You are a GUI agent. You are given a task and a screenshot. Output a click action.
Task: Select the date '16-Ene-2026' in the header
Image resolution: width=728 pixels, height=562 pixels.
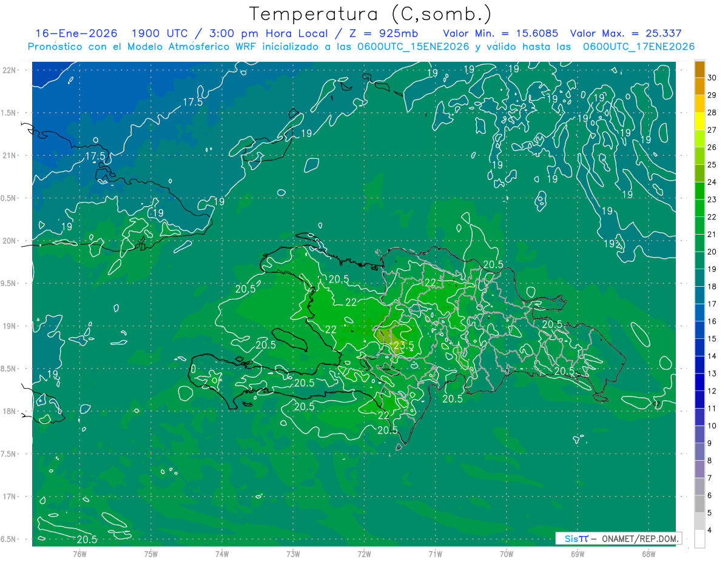76,33
